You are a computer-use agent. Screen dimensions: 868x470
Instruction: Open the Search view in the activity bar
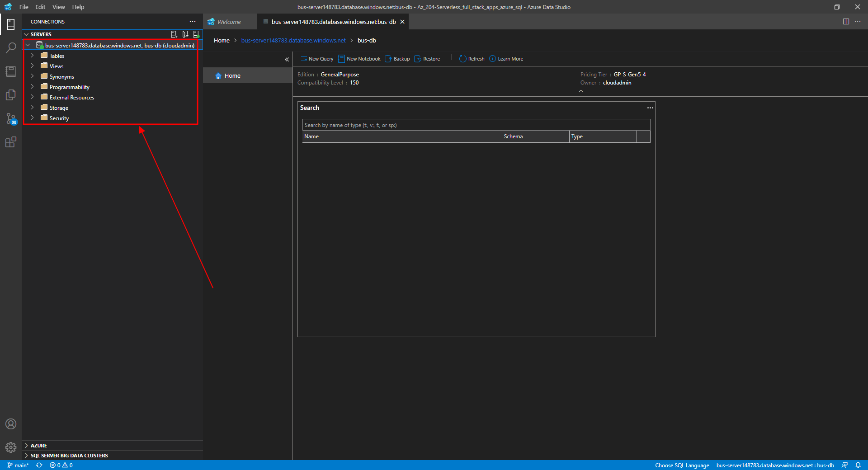pyautogui.click(x=11, y=48)
